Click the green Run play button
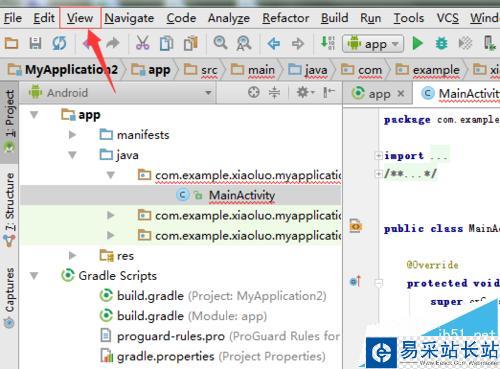The width and height of the screenshot is (500, 369). [417, 43]
